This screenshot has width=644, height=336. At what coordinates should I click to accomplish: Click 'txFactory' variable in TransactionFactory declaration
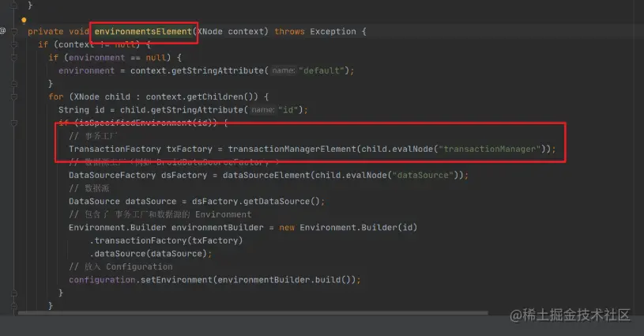tap(189, 149)
